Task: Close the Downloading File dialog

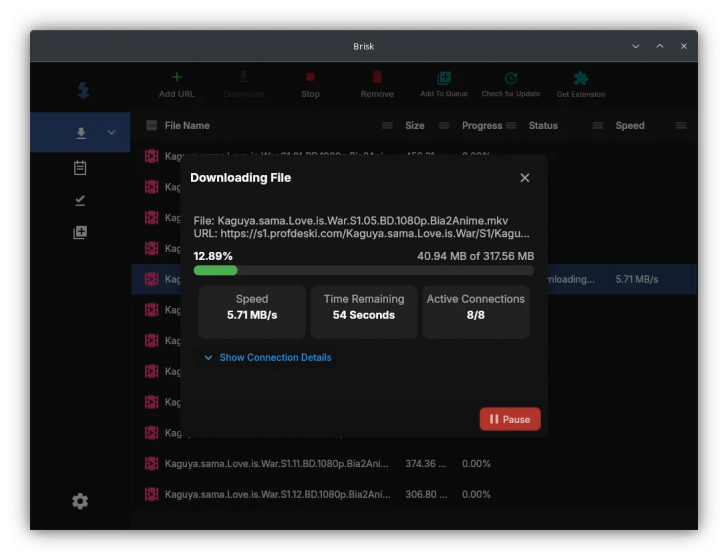Action: point(525,178)
